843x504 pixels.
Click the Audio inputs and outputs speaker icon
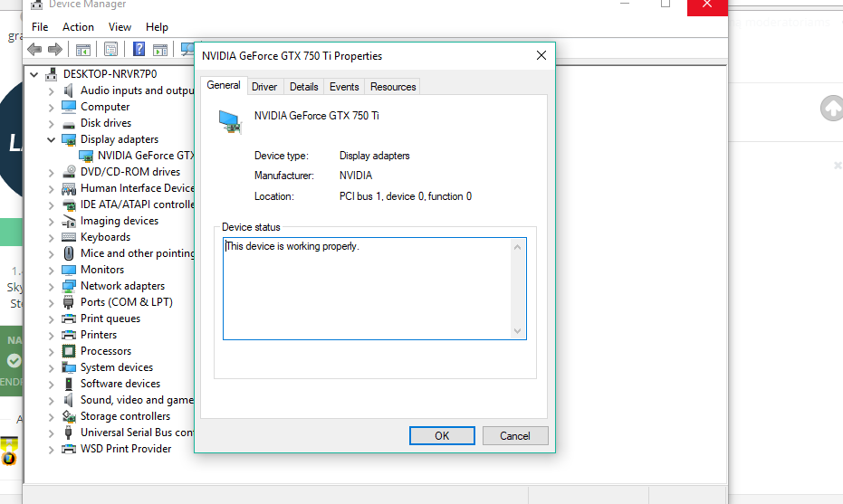68,90
